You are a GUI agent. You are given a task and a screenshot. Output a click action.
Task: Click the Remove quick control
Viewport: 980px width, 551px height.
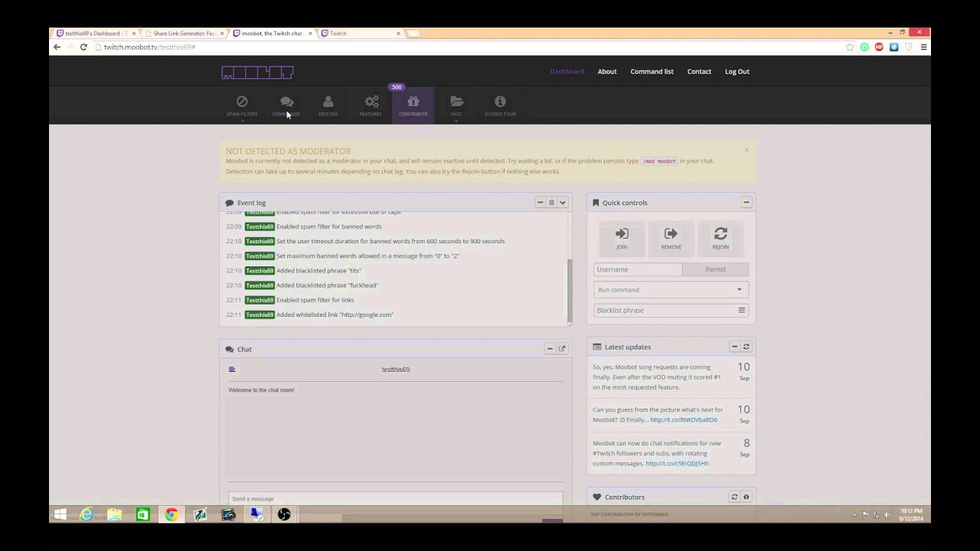(671, 238)
